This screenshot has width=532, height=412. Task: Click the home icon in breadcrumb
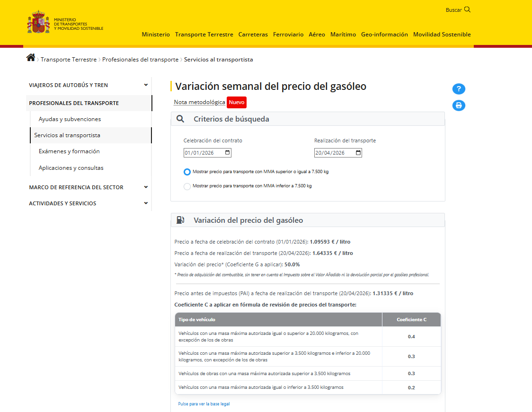coord(31,58)
